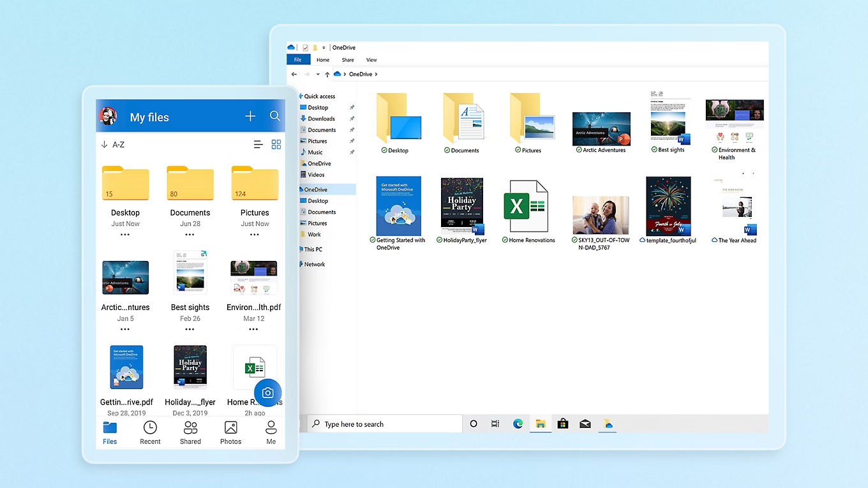This screenshot has height=488, width=868.
Task: Open the Quick Access Toolbar customize dropdown
Action: (x=323, y=47)
